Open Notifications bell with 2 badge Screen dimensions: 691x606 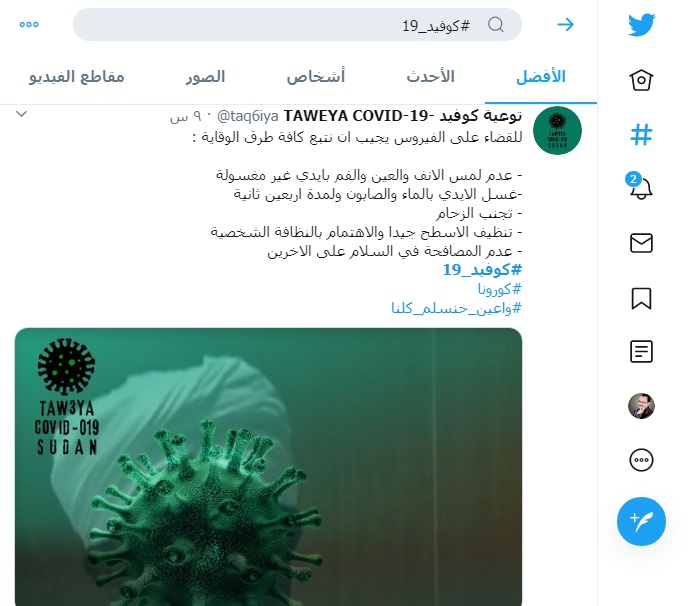(x=640, y=187)
